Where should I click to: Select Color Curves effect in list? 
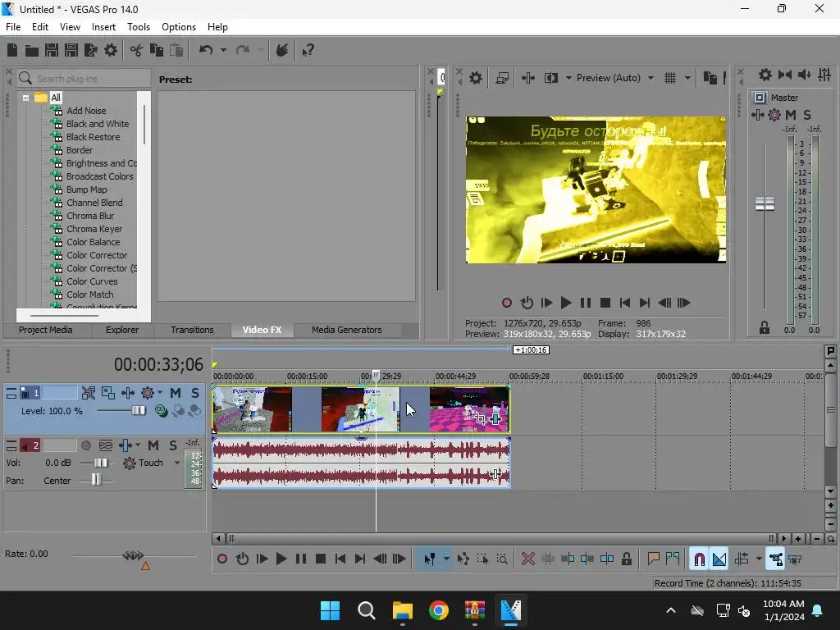pos(92,282)
